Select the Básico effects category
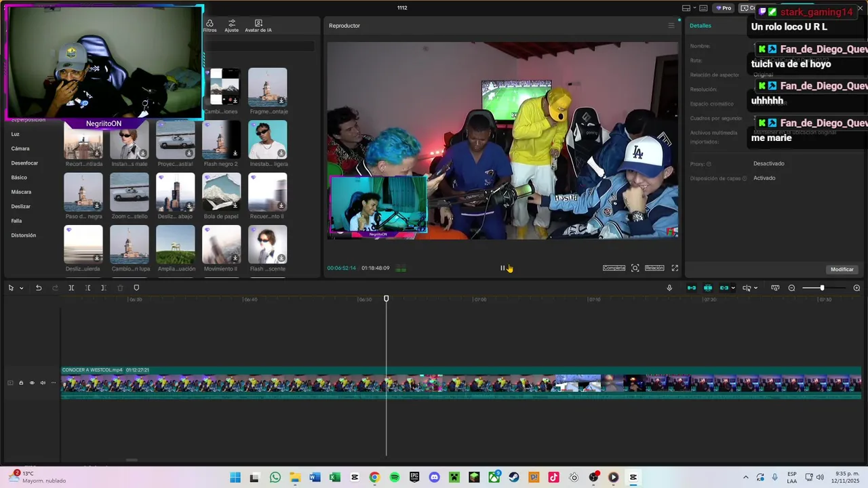868x488 pixels. [19, 178]
